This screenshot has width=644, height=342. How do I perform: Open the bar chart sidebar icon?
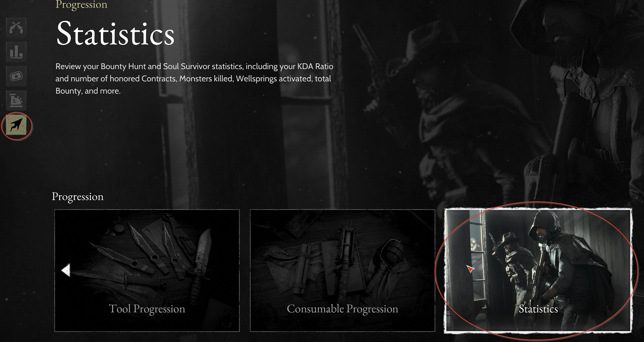pos(16,52)
